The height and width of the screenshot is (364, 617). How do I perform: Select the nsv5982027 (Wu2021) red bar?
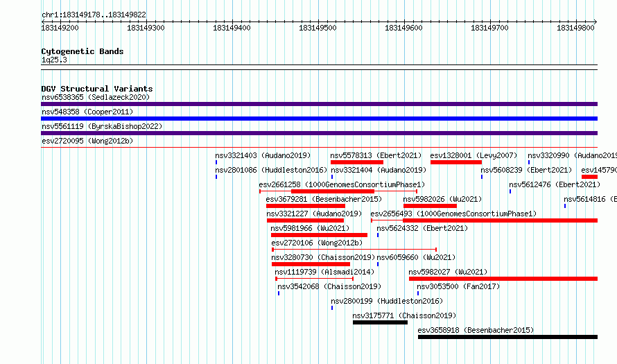(x=503, y=279)
